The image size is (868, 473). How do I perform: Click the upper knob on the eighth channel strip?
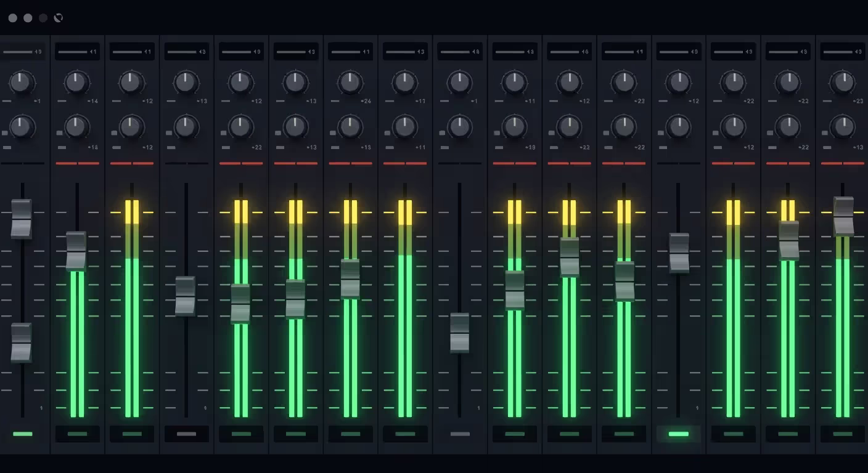[405, 82]
